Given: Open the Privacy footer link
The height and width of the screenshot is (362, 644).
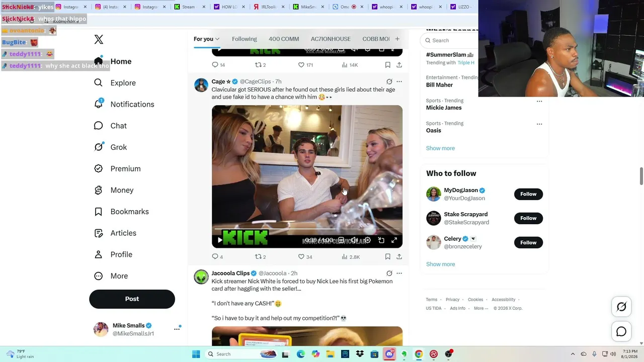Looking at the screenshot, I should tap(452, 300).
